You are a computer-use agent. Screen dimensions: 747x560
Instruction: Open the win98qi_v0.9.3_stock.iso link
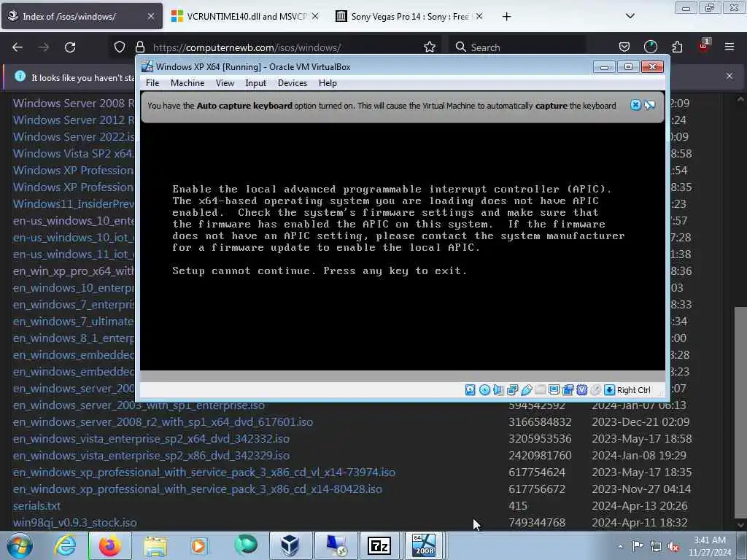[x=75, y=522]
